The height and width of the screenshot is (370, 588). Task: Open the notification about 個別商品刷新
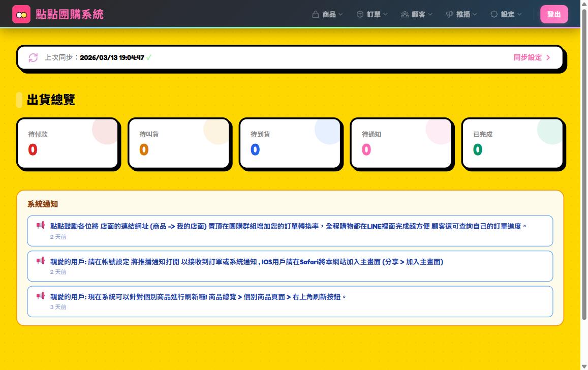[x=290, y=301]
